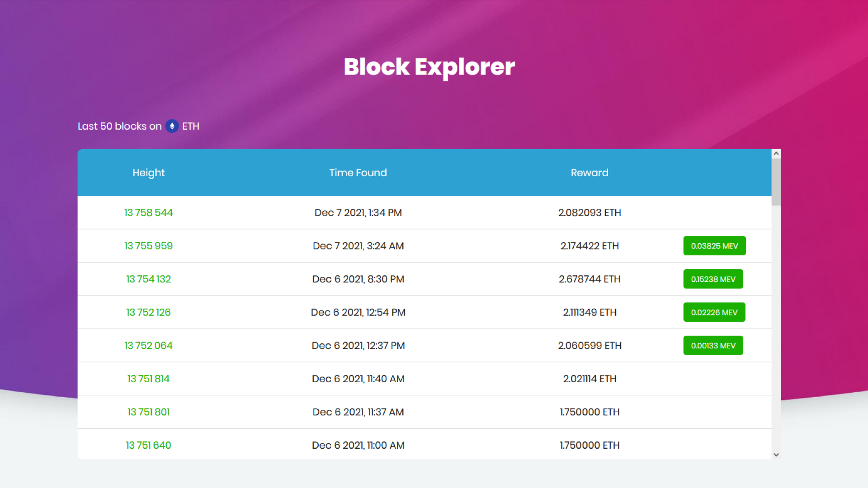Open block 13 751 640
The image size is (868, 488).
pyautogui.click(x=148, y=445)
